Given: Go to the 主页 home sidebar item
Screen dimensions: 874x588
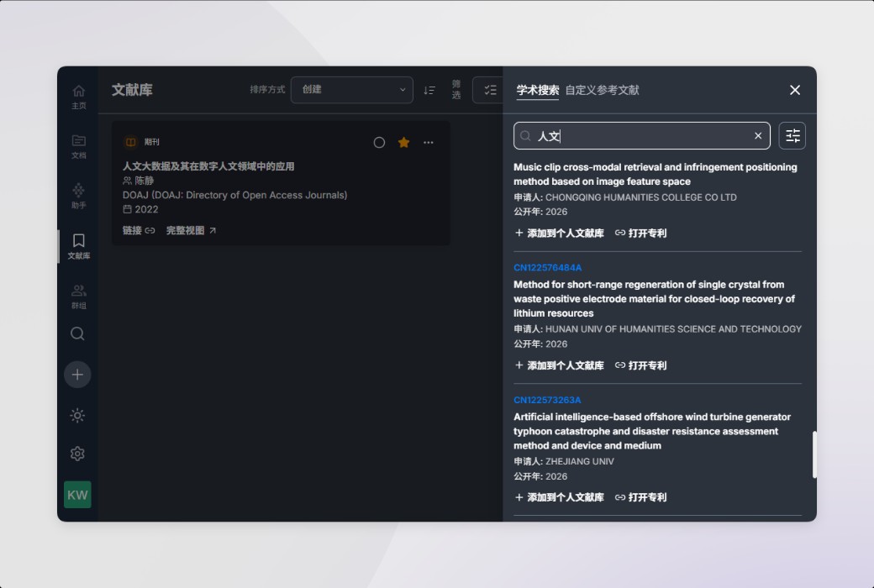Looking at the screenshot, I should tap(79, 97).
